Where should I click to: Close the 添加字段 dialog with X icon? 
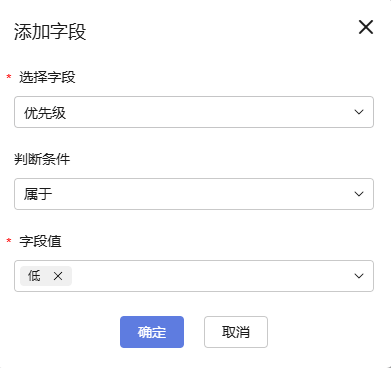(x=366, y=27)
